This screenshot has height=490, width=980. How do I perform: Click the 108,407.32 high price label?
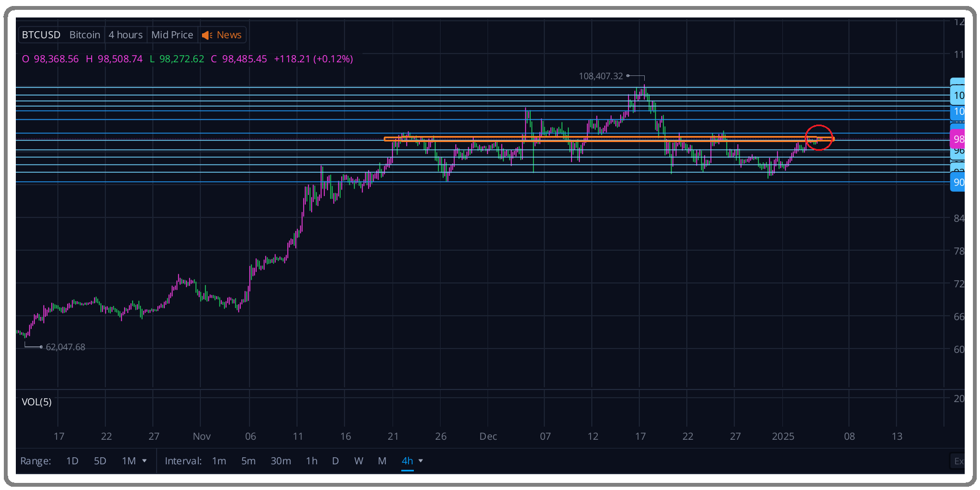(601, 76)
